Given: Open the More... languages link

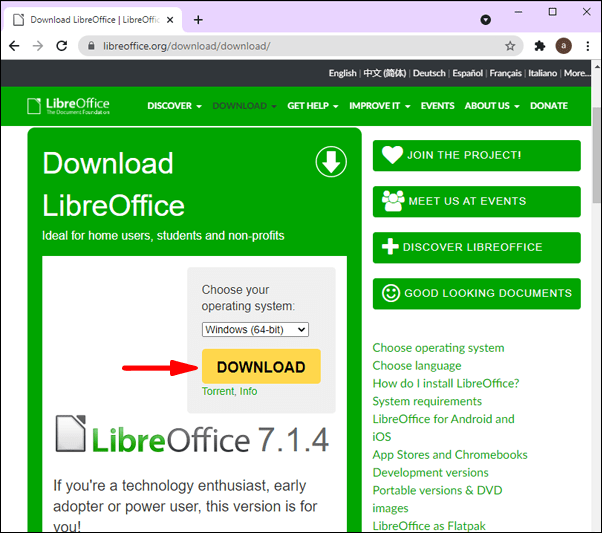Looking at the screenshot, I should pos(577,73).
